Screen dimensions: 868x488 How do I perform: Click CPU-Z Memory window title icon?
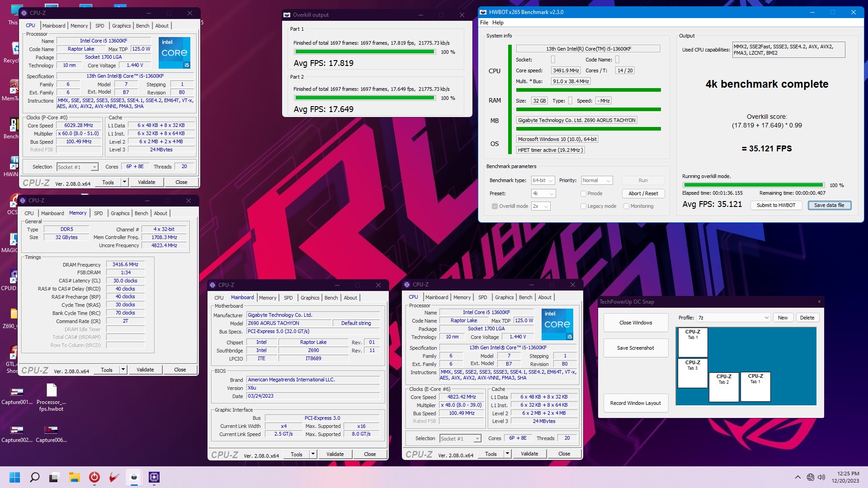[23, 201]
